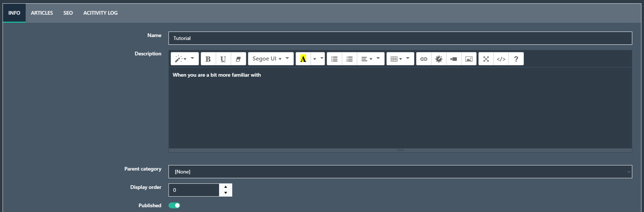Click the eraser remove font style icon

238,59
